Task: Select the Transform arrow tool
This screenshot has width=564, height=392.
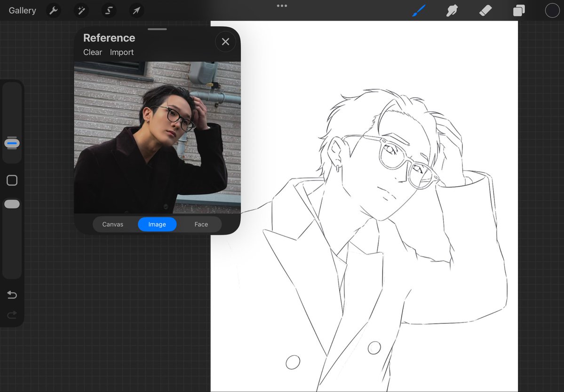Action: pos(136,10)
